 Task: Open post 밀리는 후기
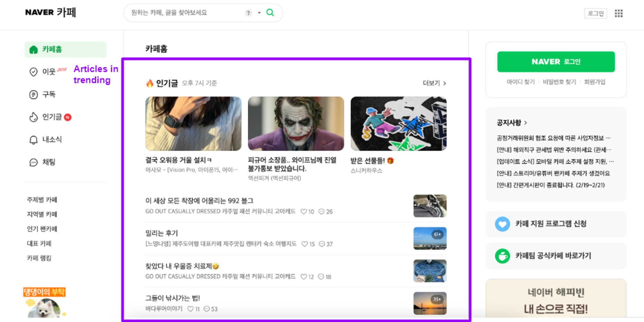(162, 233)
